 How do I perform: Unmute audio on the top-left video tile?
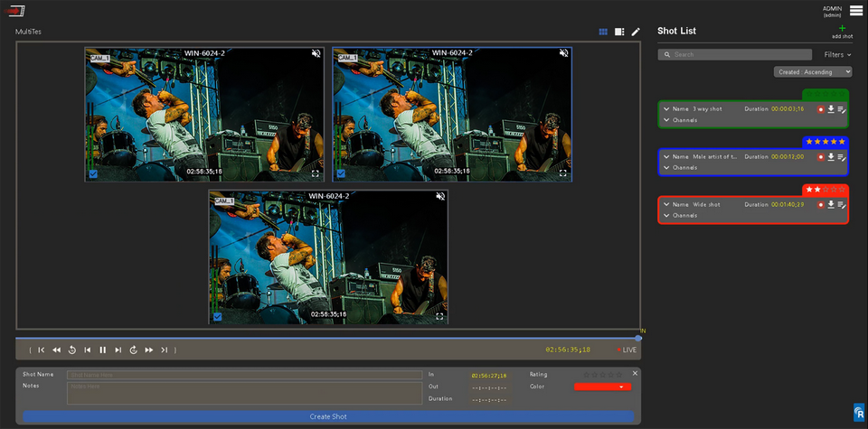click(316, 53)
